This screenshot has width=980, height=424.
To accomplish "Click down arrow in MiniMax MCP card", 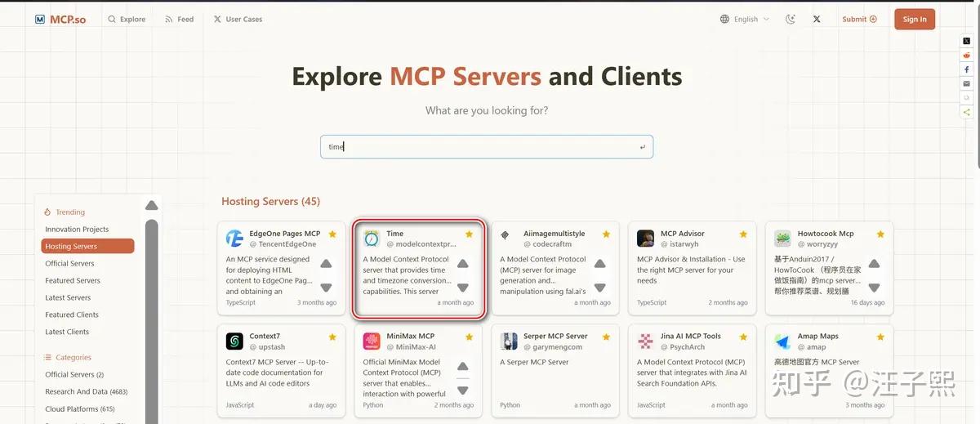I will [x=463, y=391].
